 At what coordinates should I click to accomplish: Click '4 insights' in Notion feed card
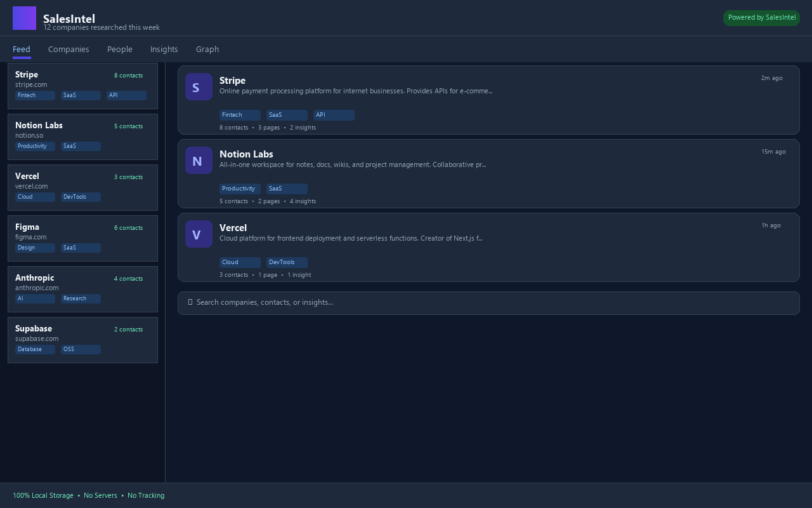303,201
